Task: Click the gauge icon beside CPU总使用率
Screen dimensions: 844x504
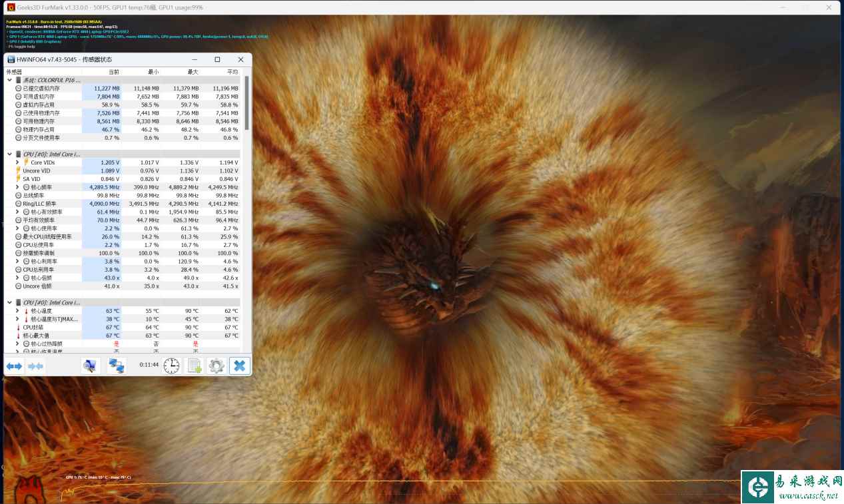Action: pyautogui.click(x=19, y=245)
